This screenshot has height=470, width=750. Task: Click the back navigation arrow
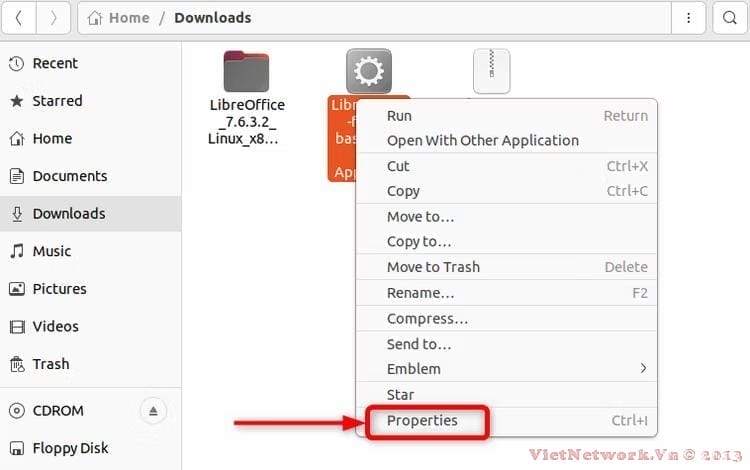19,18
